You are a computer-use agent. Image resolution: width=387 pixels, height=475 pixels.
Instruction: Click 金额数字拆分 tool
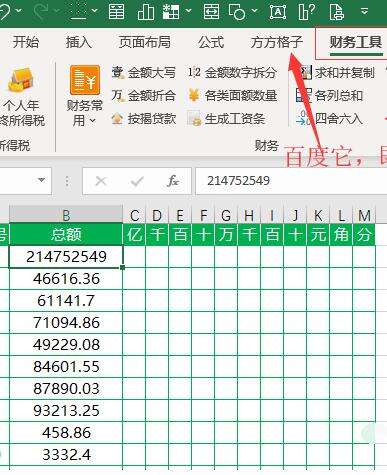click(232, 72)
